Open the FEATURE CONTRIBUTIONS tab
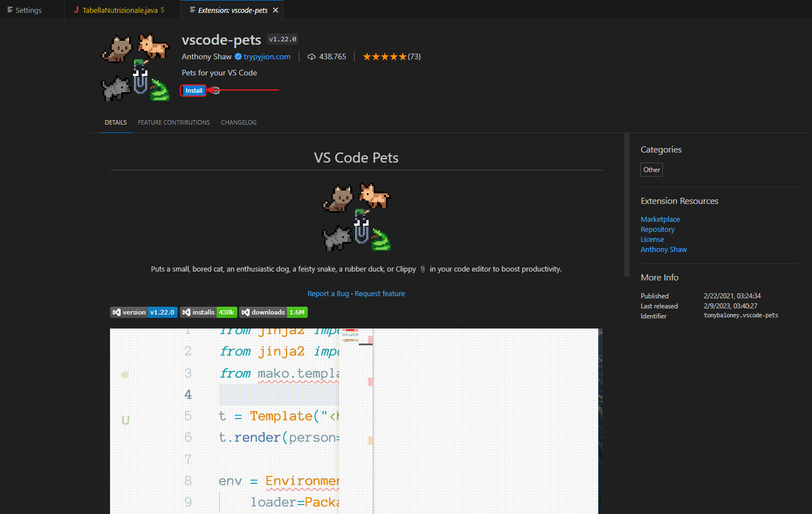This screenshot has width=812, height=514. (x=174, y=122)
